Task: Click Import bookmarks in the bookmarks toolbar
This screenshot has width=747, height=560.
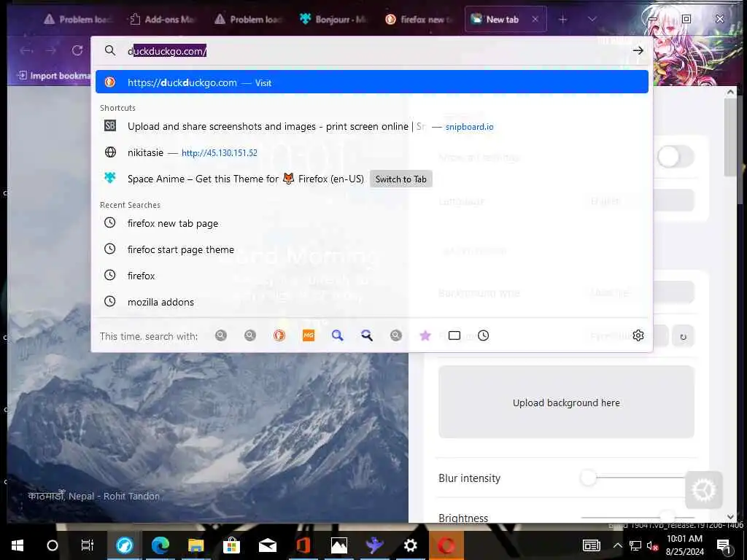Action: click(54, 76)
